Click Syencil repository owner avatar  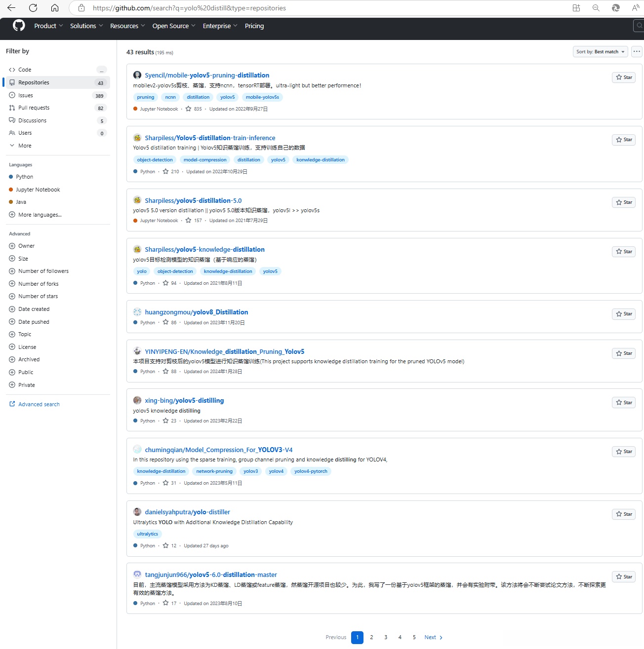(x=137, y=75)
